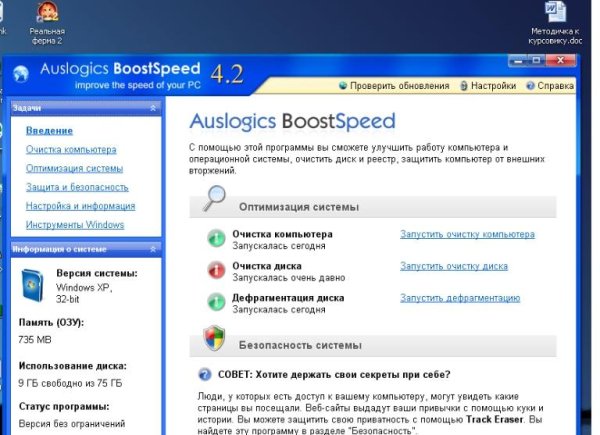The width and height of the screenshot is (600, 435).
Task: Open Настройка и информация in the tasks list
Action: pyautogui.click(x=80, y=206)
